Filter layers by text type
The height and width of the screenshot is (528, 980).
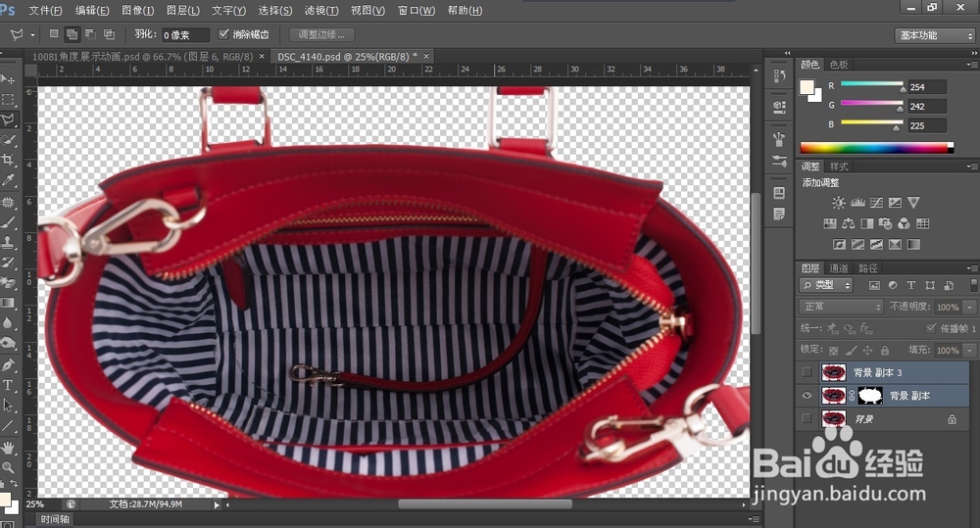click(x=910, y=285)
